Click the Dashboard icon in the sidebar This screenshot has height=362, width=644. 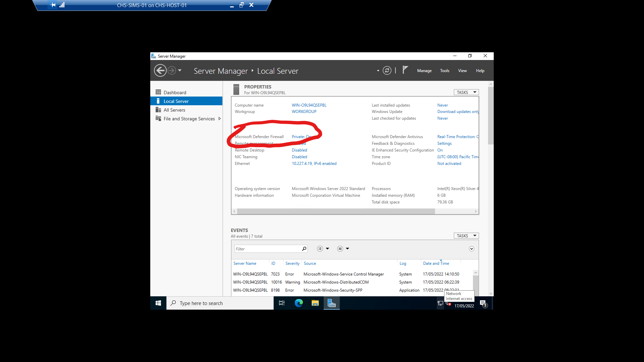coord(158,93)
